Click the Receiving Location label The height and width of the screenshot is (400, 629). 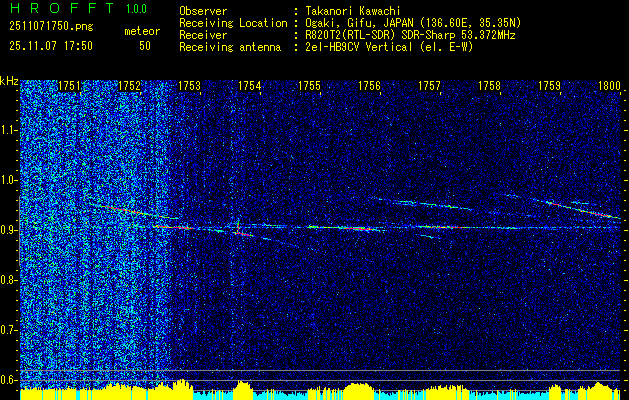point(233,23)
